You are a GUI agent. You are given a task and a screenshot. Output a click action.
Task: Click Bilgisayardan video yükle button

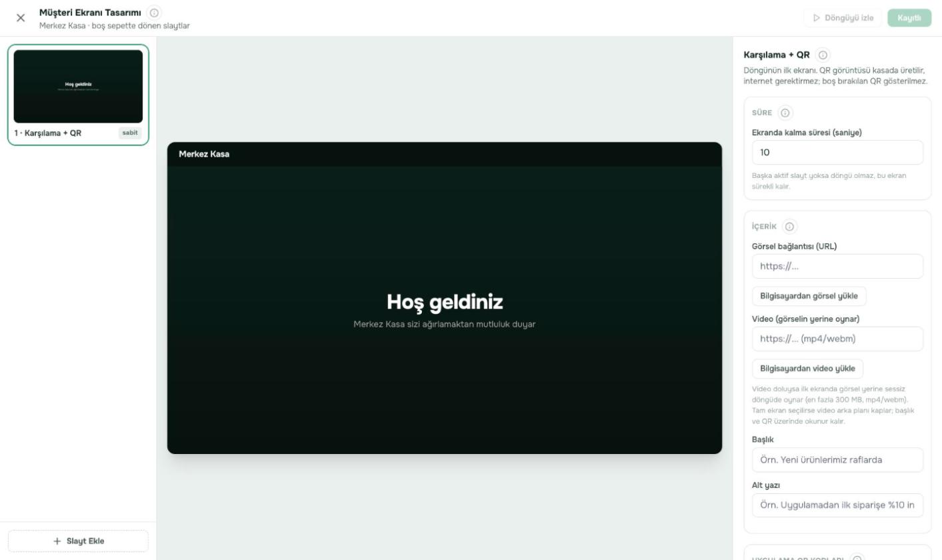tap(808, 369)
